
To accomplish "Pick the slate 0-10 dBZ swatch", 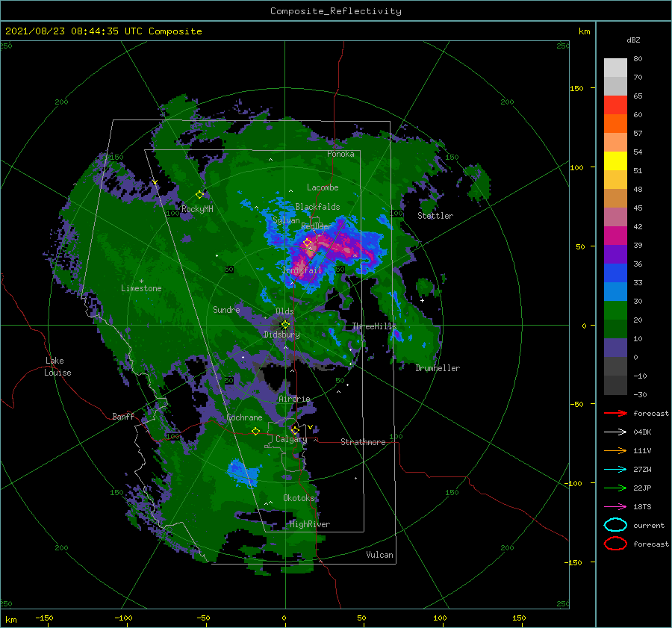I will pyautogui.click(x=615, y=348).
